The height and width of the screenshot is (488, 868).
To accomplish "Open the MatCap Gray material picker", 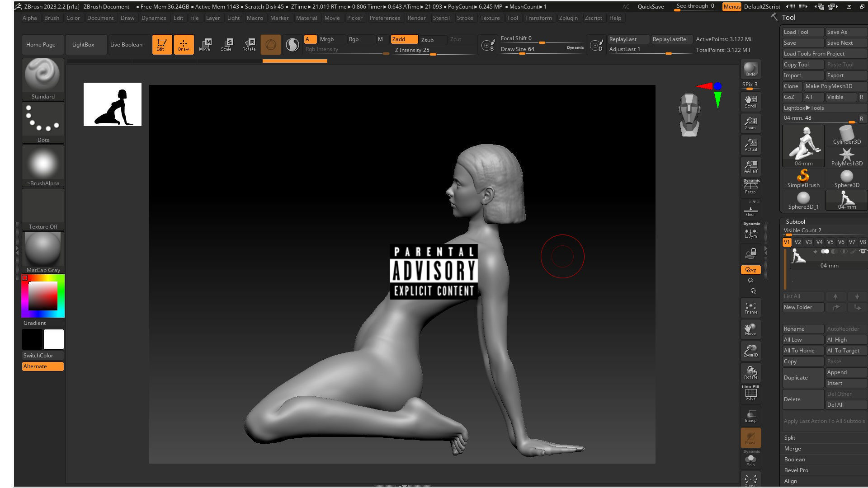I will (x=43, y=252).
